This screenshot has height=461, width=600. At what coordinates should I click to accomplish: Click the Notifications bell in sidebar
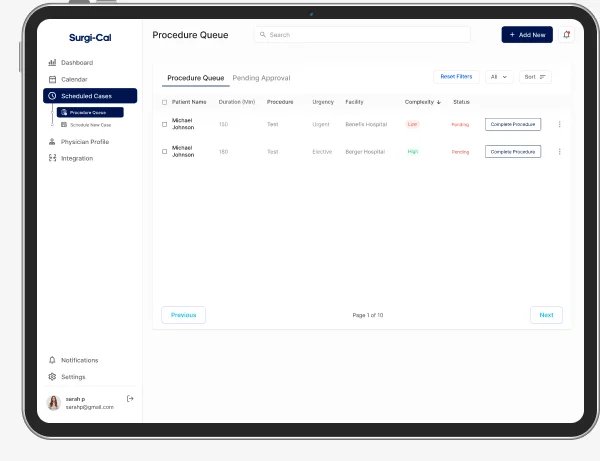[x=52, y=360]
